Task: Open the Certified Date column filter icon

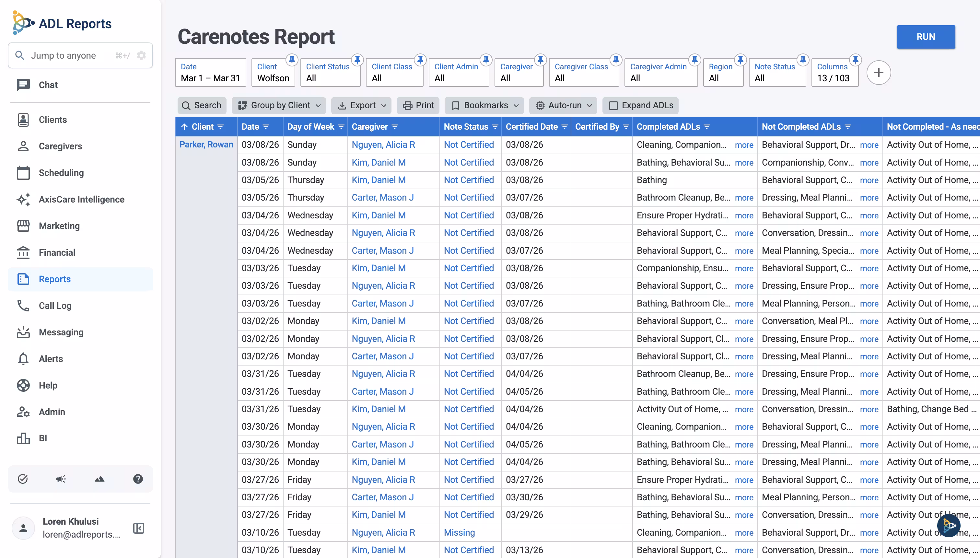Action: (565, 127)
